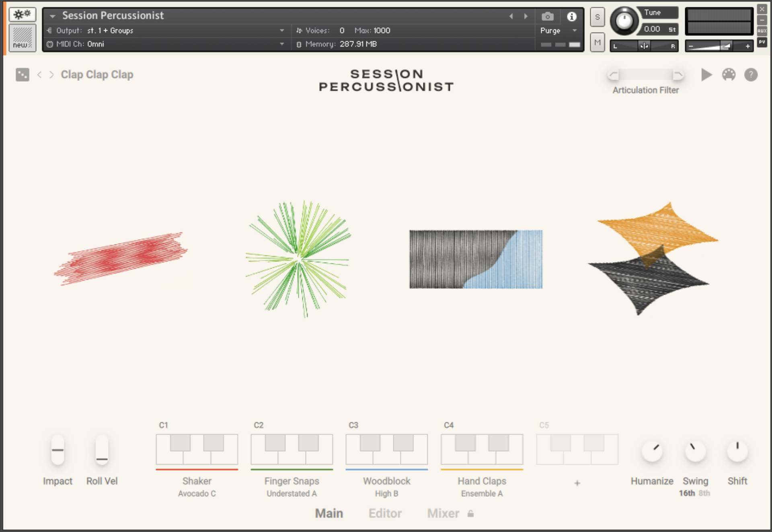
Task: Switch to the Mixer tab
Action: click(443, 514)
